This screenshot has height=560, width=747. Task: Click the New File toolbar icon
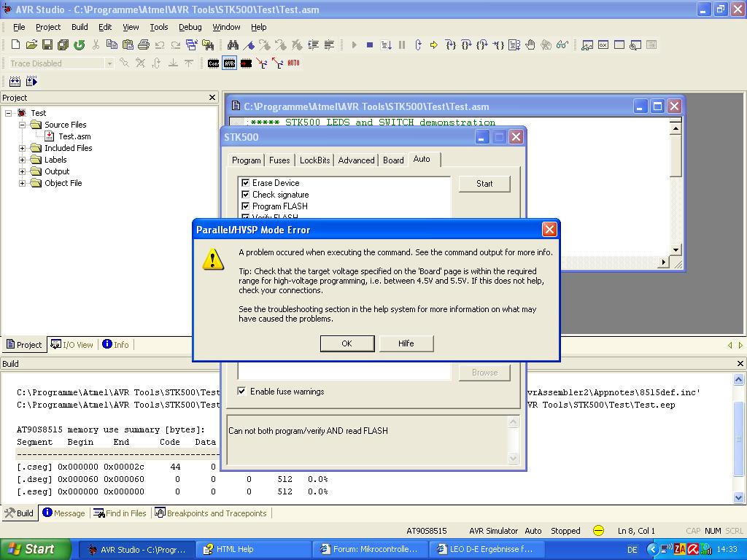(15, 44)
